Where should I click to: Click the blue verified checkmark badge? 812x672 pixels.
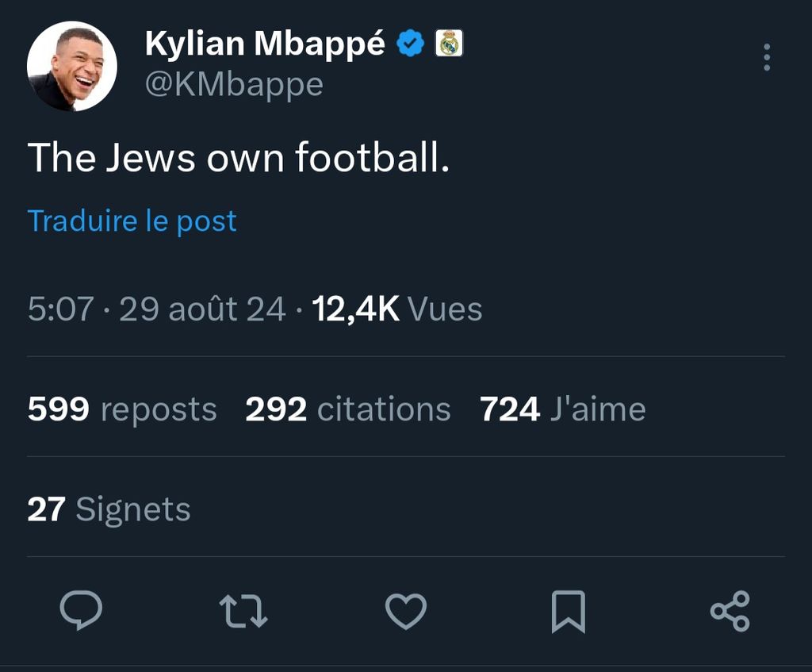(411, 44)
